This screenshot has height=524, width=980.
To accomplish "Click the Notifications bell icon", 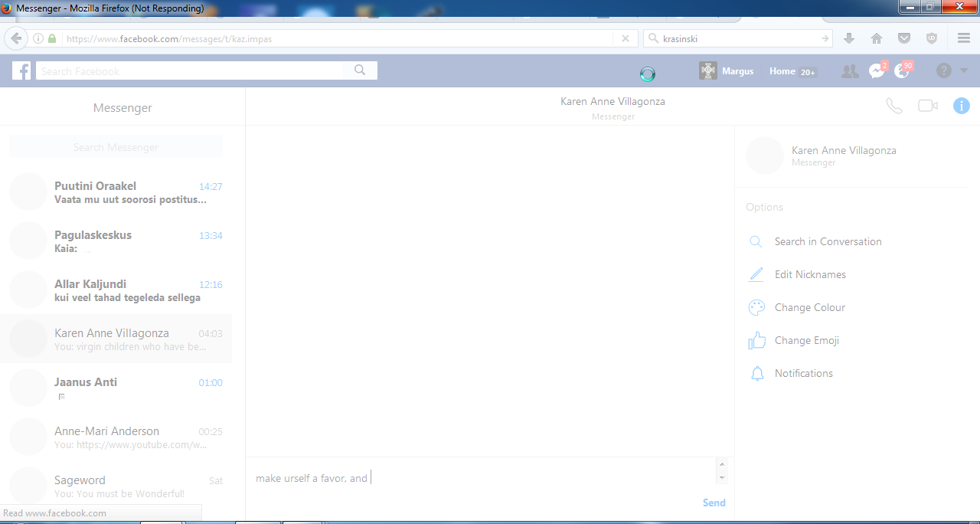I will point(757,373).
